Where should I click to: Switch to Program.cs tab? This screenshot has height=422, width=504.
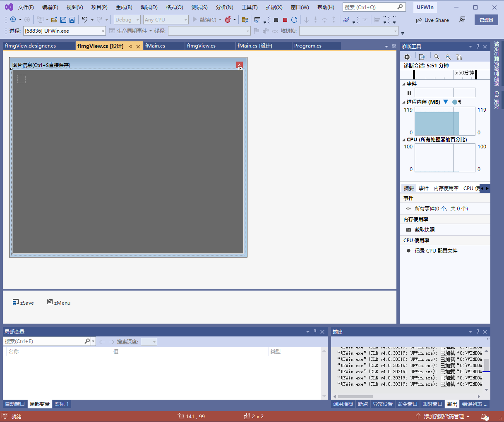click(308, 46)
